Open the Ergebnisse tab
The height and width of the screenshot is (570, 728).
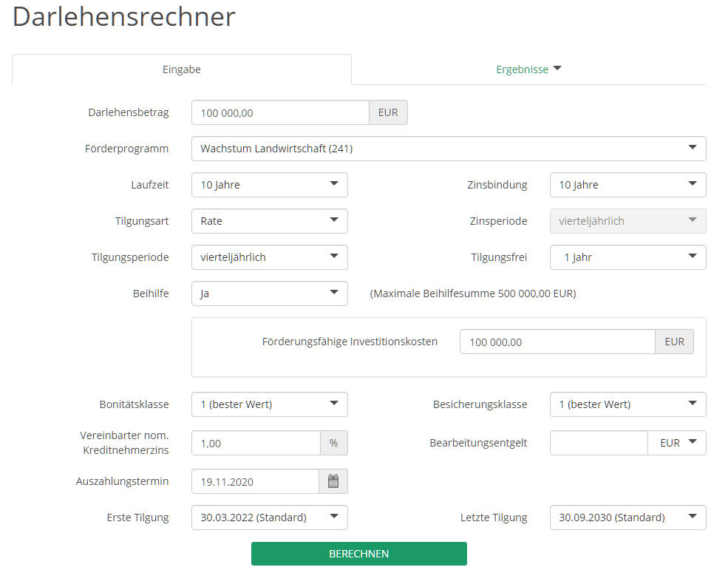[528, 69]
